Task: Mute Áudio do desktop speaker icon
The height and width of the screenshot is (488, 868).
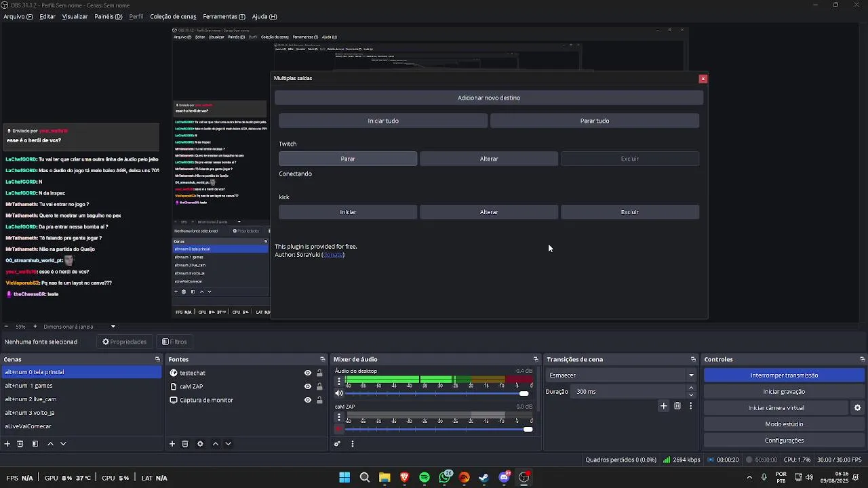Action: click(x=339, y=393)
